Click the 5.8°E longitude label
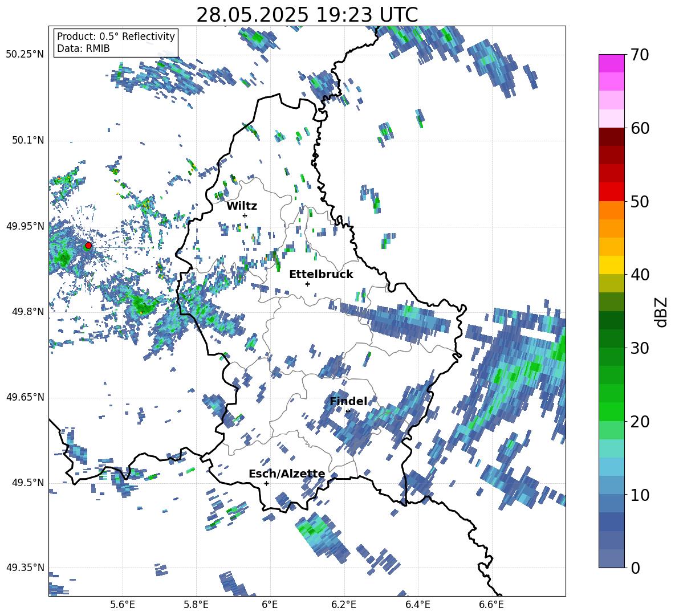The width and height of the screenshot is (675, 616). coord(196,605)
